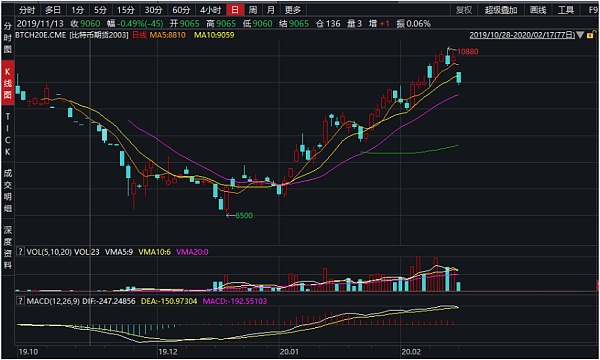Expand the date range dropdown triangle
Screen dimensions: 600x360
click(580, 35)
